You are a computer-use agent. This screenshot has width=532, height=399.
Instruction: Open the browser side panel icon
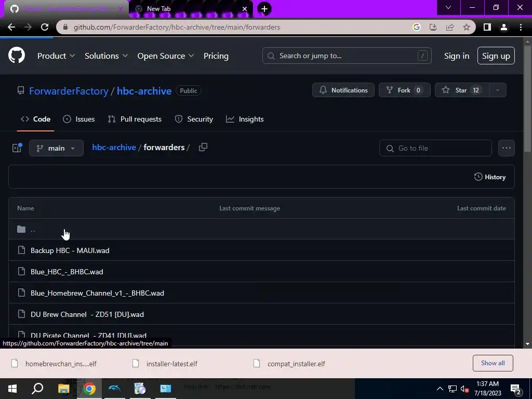coord(487,27)
